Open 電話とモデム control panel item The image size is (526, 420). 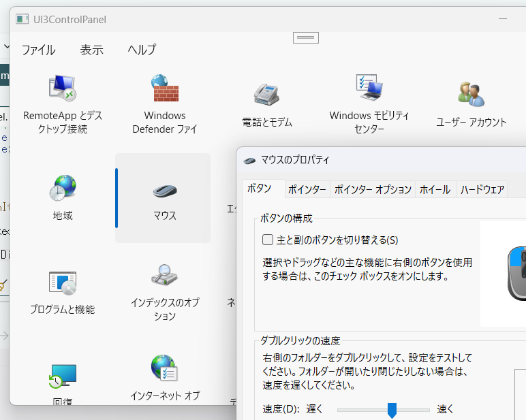pyautogui.click(x=266, y=95)
